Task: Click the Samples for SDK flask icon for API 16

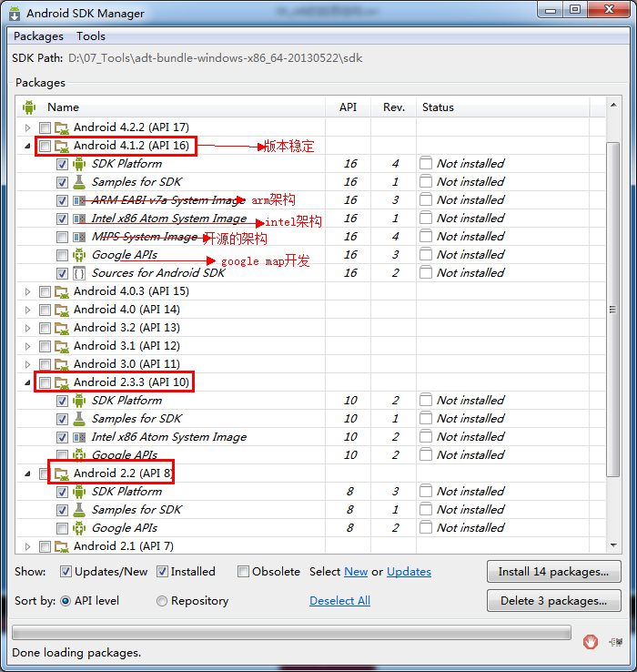Action: pyautogui.click(x=79, y=182)
